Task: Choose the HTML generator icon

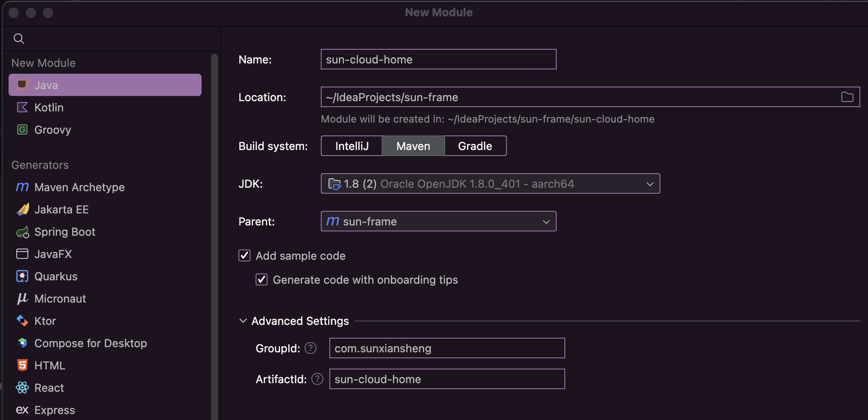Action: coord(22,365)
